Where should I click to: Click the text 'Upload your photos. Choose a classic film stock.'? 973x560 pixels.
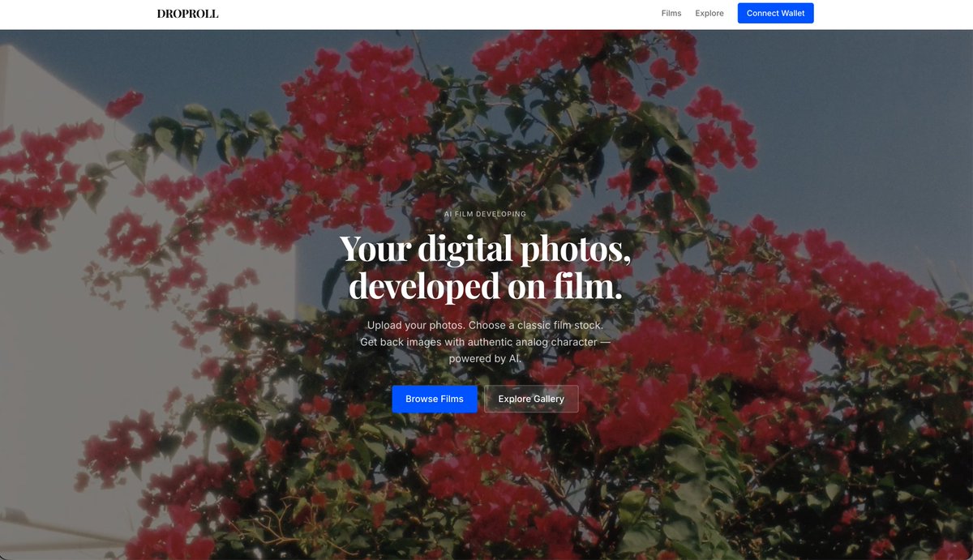(x=485, y=325)
